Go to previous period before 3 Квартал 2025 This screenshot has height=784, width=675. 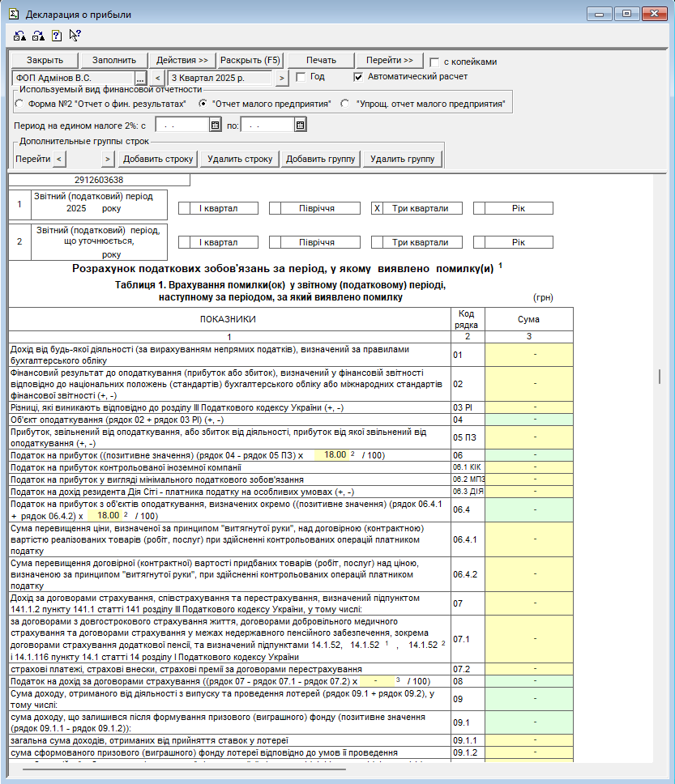tap(157, 78)
